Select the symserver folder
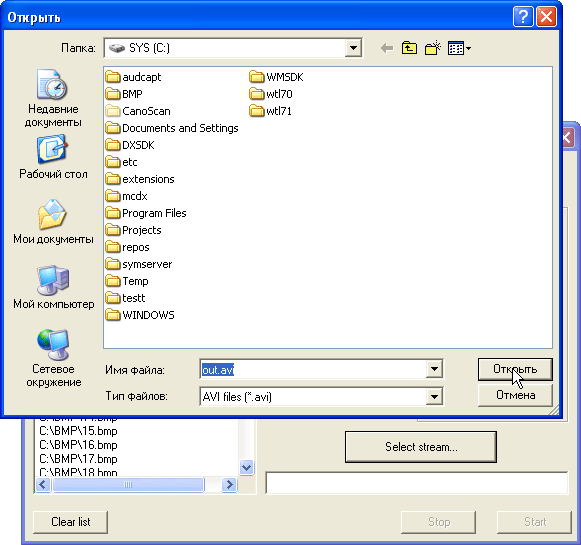The image size is (581, 545). (x=139, y=265)
